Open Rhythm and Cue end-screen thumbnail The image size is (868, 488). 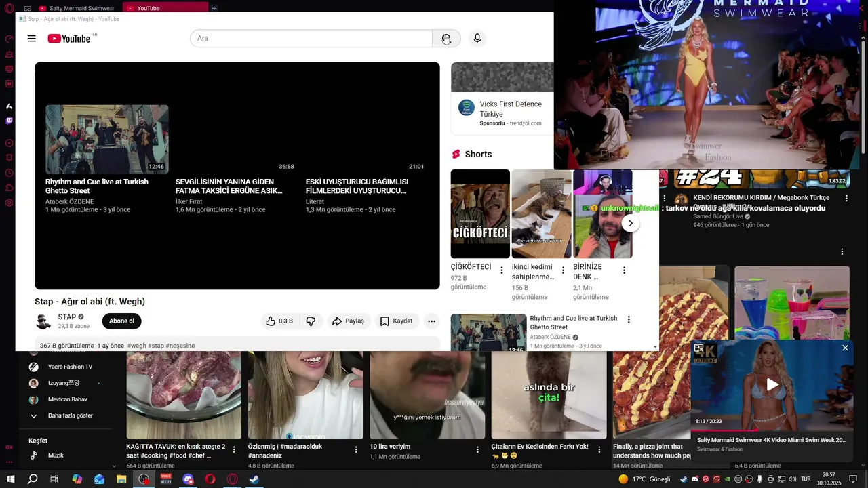(x=107, y=139)
